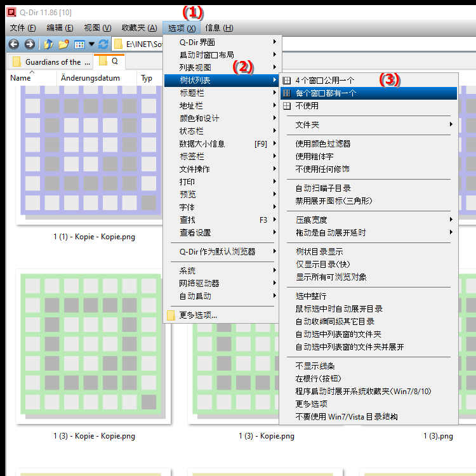Screen dimensions: 476x476
Task: Click the folder icon beside 更多选项...
Action: point(171,315)
